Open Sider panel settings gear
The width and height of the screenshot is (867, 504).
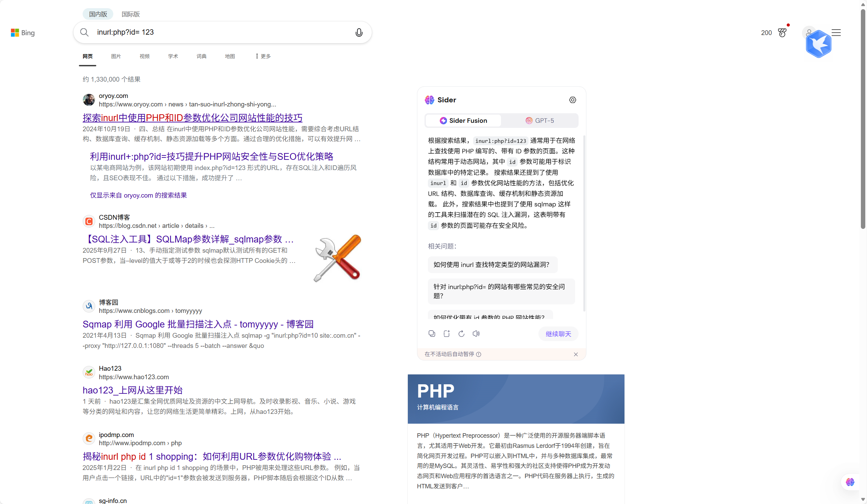[572, 100]
